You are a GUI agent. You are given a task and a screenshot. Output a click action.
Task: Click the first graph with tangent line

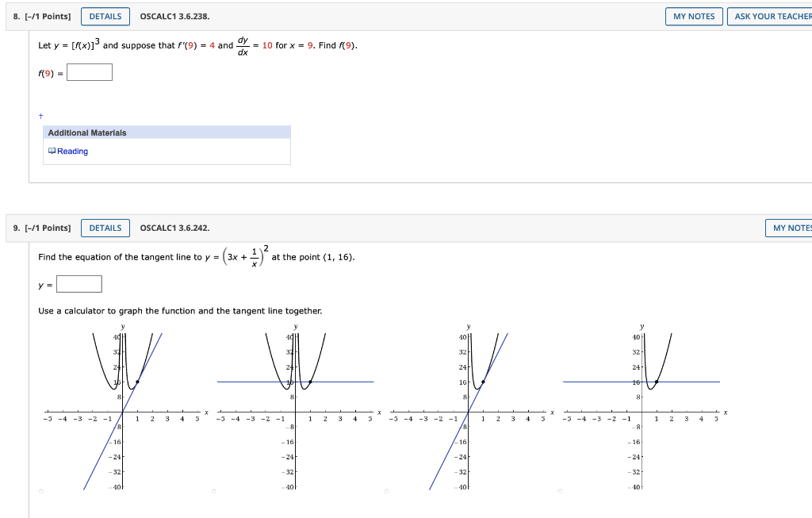tap(123, 405)
